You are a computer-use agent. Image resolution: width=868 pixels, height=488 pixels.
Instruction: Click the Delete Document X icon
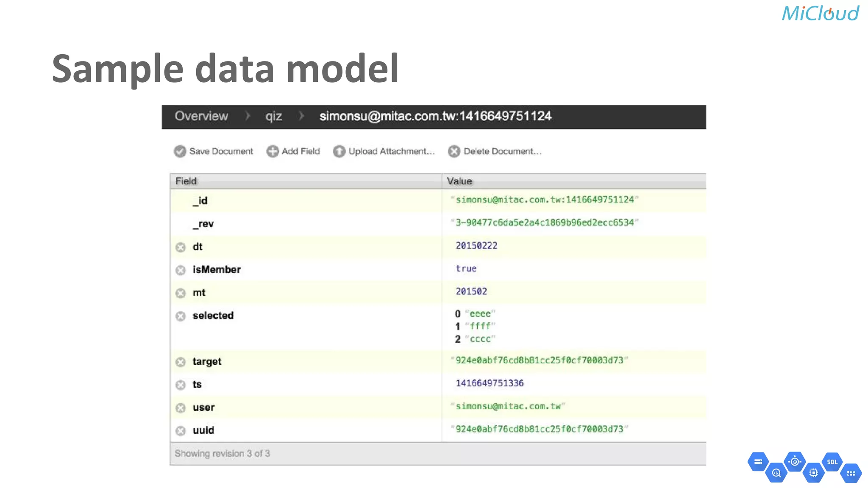coord(454,151)
